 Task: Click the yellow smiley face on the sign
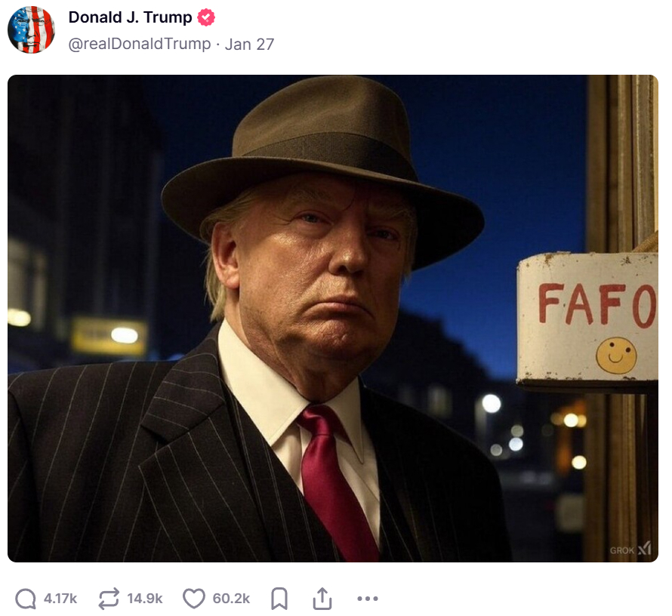616,355
